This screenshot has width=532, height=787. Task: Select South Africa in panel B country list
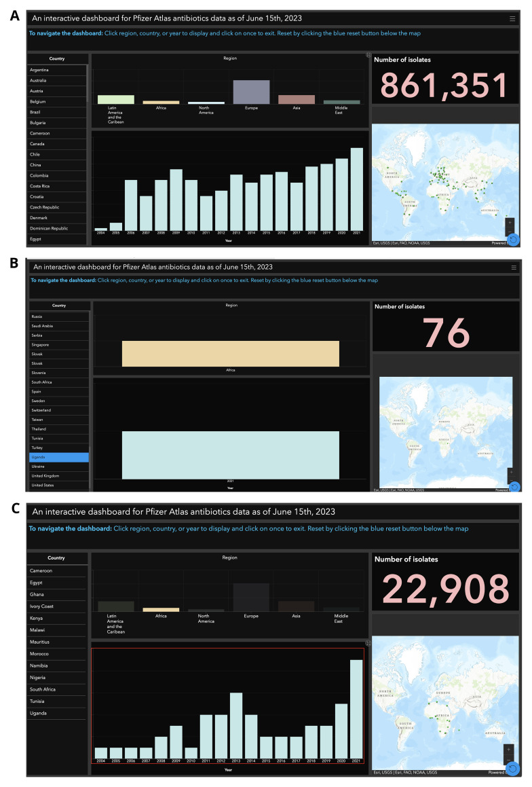59,382
